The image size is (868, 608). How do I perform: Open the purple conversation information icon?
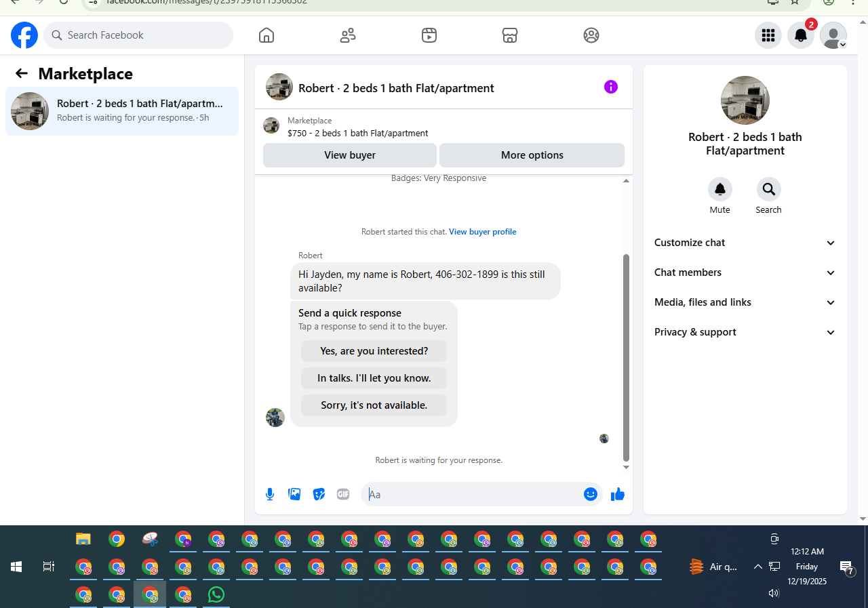pos(611,87)
